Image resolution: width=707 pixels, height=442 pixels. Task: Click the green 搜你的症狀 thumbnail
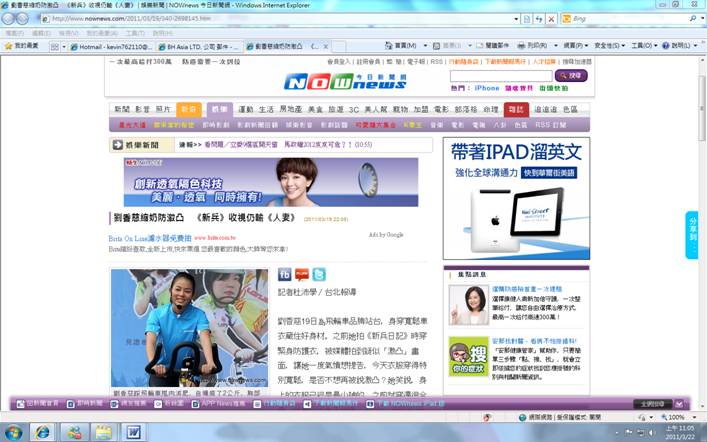pos(468,356)
